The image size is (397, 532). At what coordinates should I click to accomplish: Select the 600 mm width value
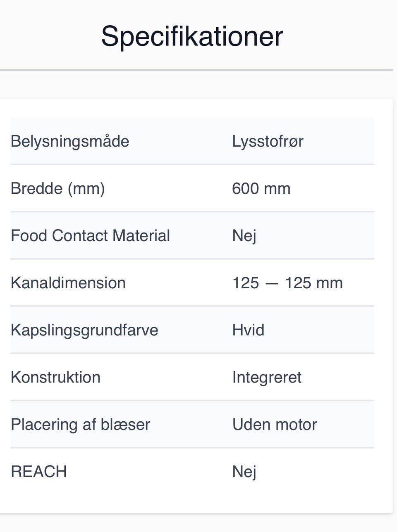[x=261, y=188]
